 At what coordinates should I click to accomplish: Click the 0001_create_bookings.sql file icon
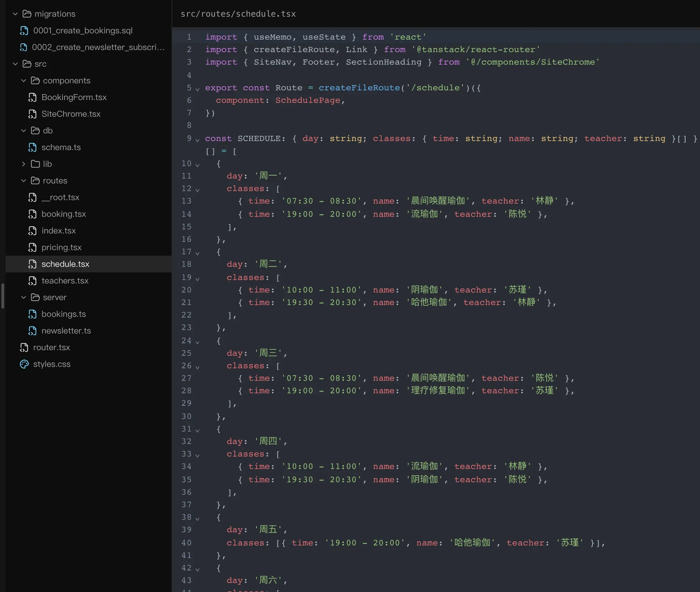pyautogui.click(x=24, y=31)
